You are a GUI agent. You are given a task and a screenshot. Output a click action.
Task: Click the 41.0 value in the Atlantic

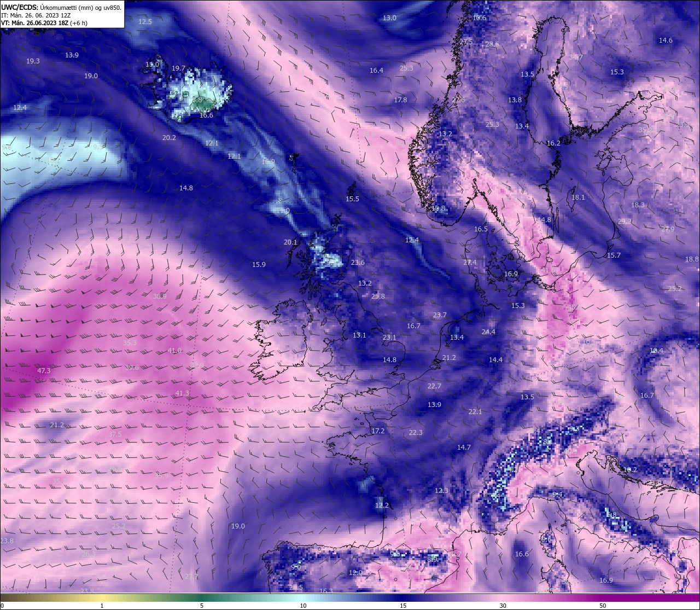tap(174, 351)
